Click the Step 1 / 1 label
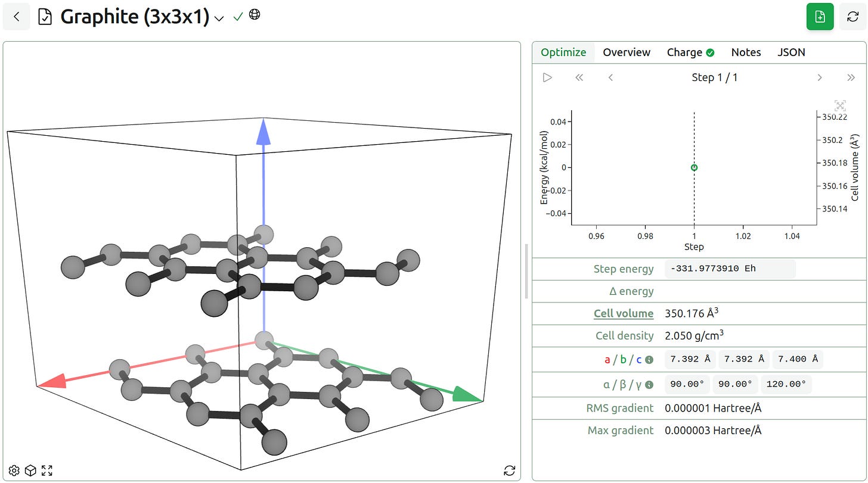Screen dimensions: 868x483 point(714,77)
